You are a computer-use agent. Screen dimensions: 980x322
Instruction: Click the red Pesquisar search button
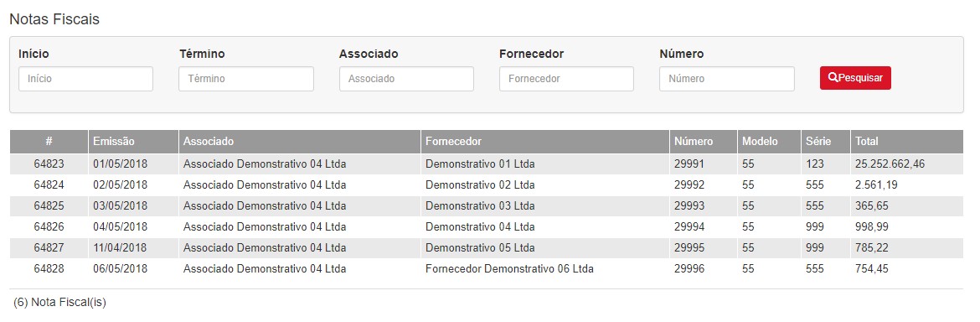855,78
